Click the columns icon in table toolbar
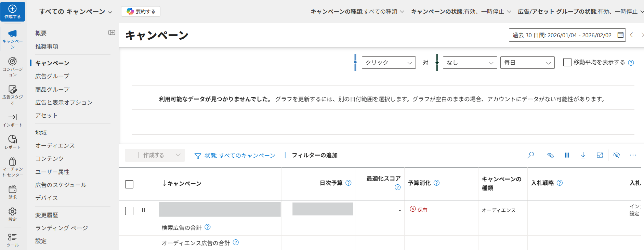644x250 pixels. click(x=567, y=155)
